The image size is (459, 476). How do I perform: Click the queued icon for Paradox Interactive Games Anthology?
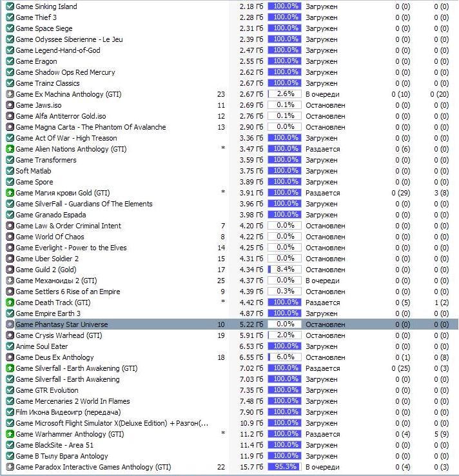[x=10, y=467]
